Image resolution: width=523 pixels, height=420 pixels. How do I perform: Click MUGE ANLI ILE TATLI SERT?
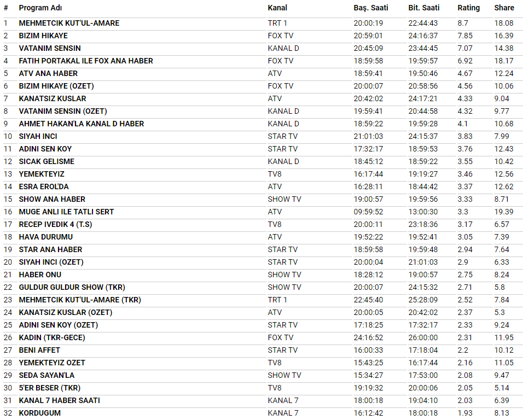coord(66,212)
